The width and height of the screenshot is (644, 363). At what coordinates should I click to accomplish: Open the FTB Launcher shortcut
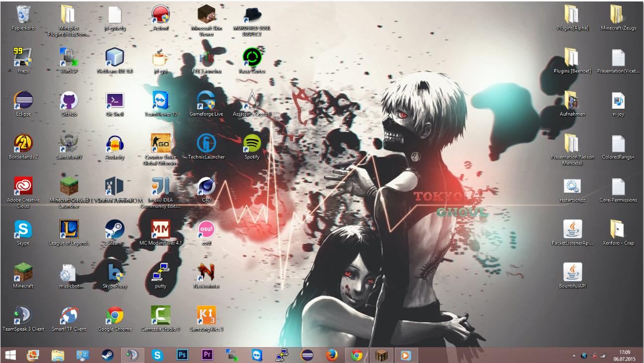[x=206, y=61]
